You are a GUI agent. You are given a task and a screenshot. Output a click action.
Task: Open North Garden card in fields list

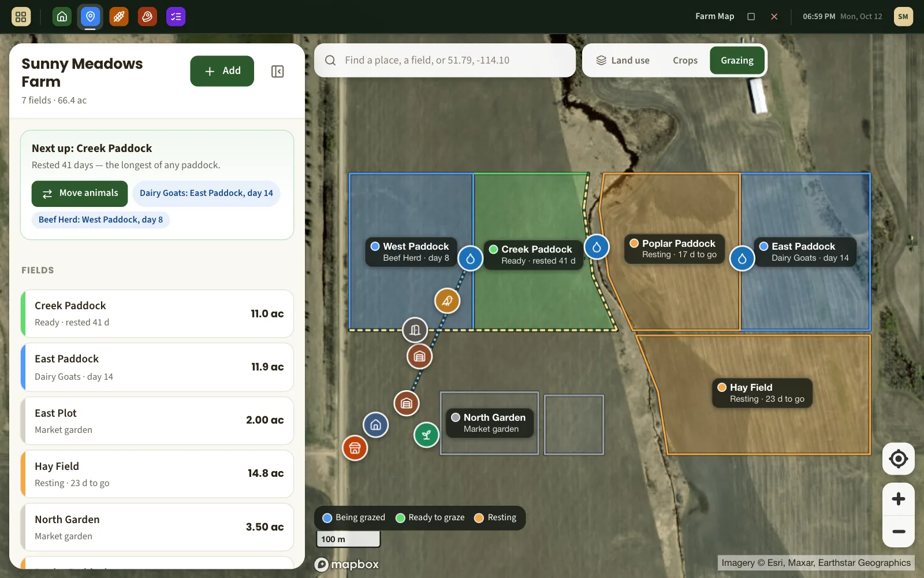(157, 527)
